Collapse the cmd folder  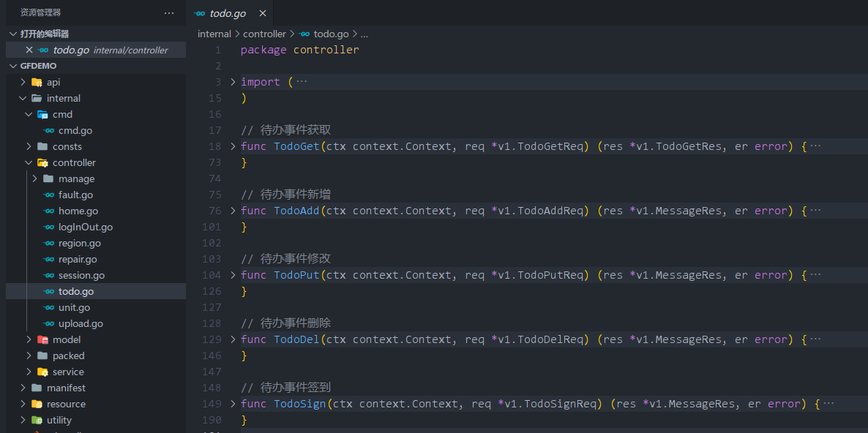tap(29, 115)
